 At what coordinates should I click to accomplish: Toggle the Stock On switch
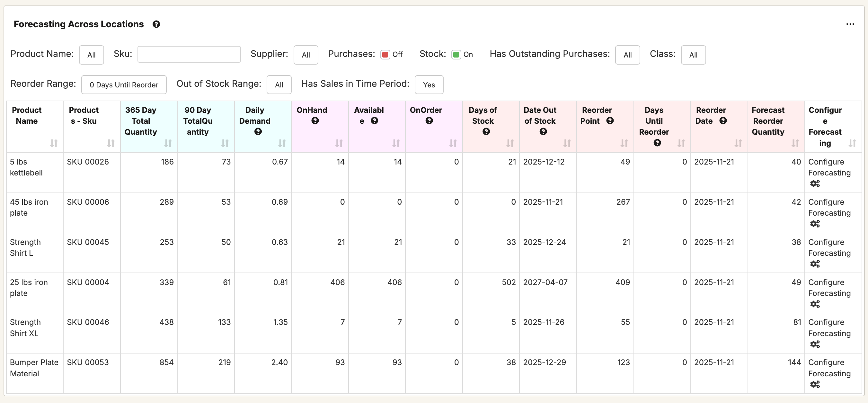coord(456,55)
